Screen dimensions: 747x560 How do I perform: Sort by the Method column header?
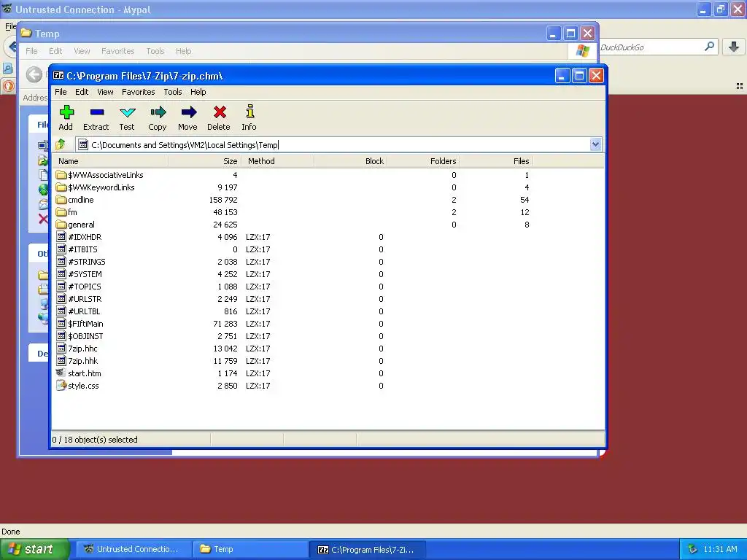[278, 161]
